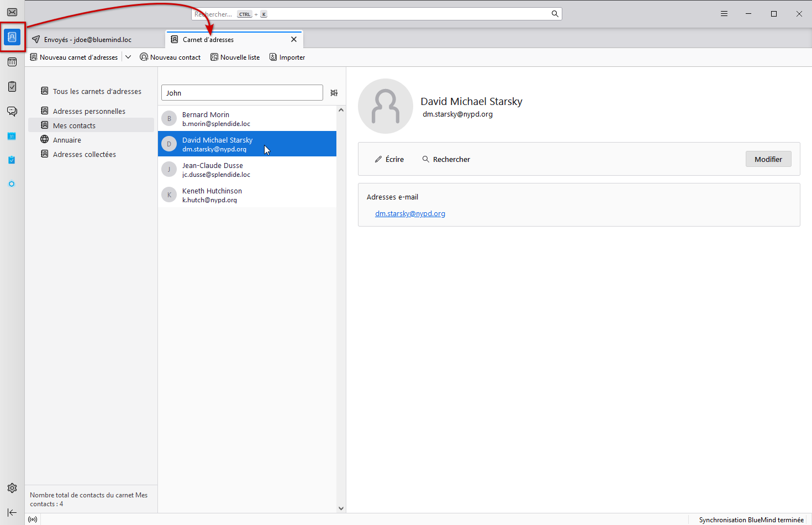The width and height of the screenshot is (812, 525).
Task: Click the Modifier button
Action: coord(768,159)
